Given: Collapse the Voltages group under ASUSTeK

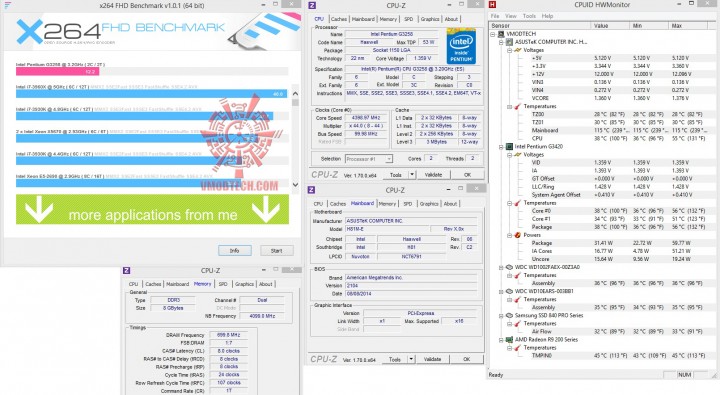Looking at the screenshot, I should point(510,50).
